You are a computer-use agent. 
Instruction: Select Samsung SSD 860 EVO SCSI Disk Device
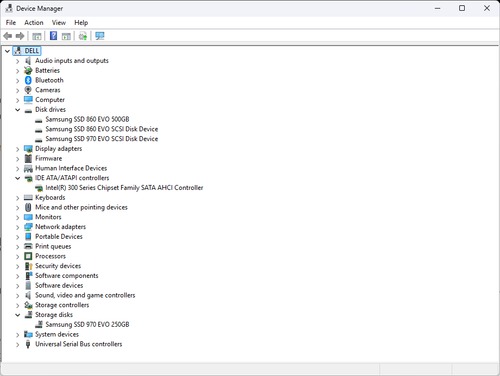pyautogui.click(x=102, y=129)
